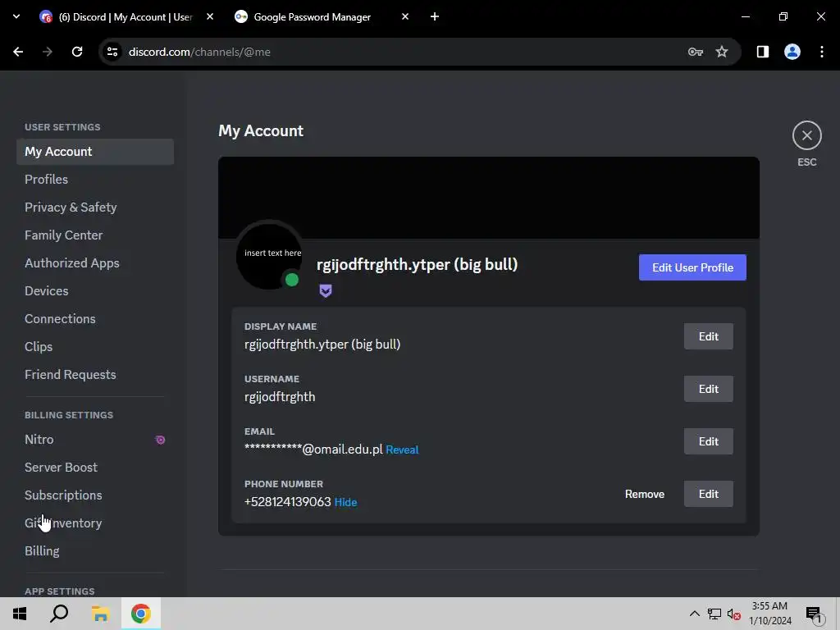Open the tab search dropdown arrow
840x630 pixels.
tap(16, 16)
